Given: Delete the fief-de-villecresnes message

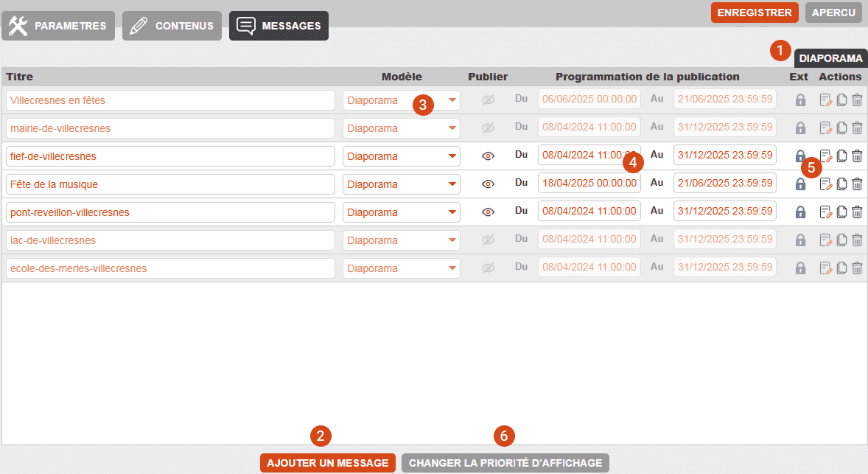Looking at the screenshot, I should [x=857, y=156].
